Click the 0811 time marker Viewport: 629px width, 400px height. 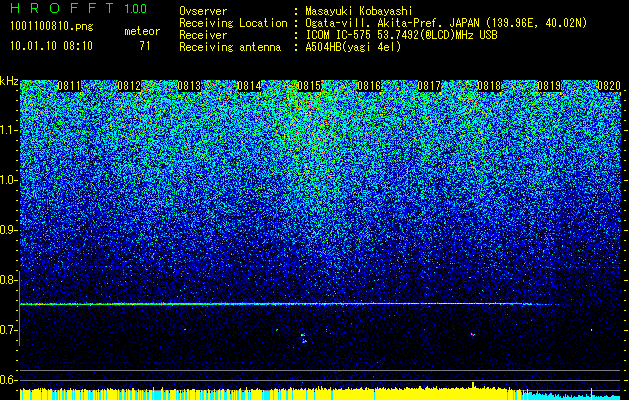(x=69, y=86)
